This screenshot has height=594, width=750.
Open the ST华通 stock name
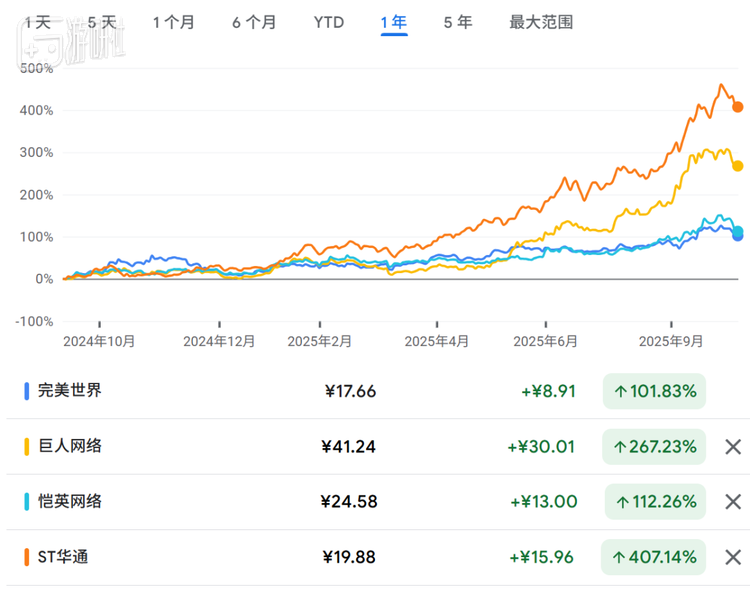pyautogui.click(x=62, y=557)
